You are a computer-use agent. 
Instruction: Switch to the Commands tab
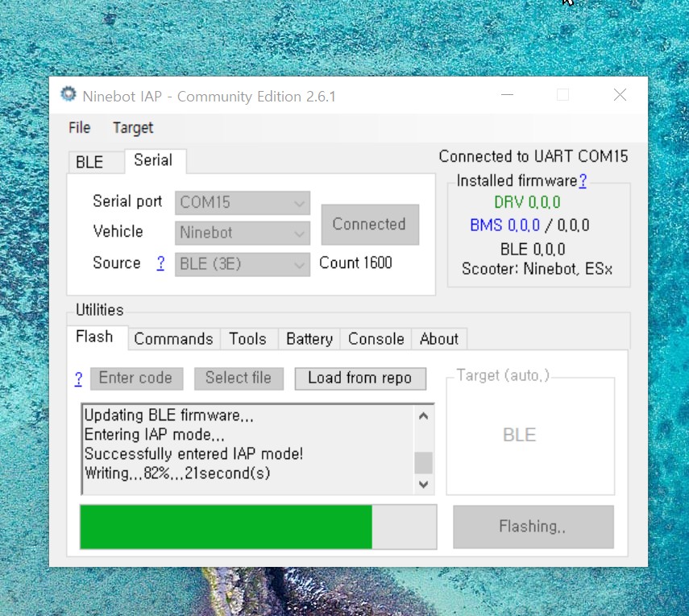173,339
